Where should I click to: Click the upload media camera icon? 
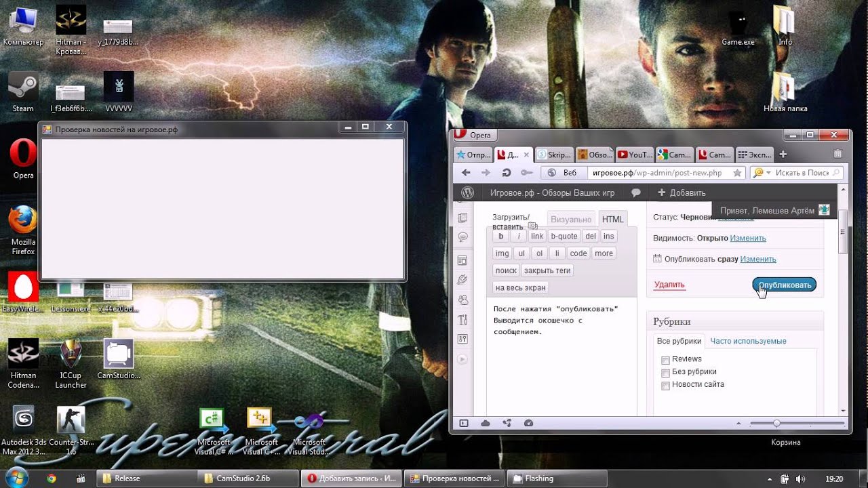click(x=532, y=226)
